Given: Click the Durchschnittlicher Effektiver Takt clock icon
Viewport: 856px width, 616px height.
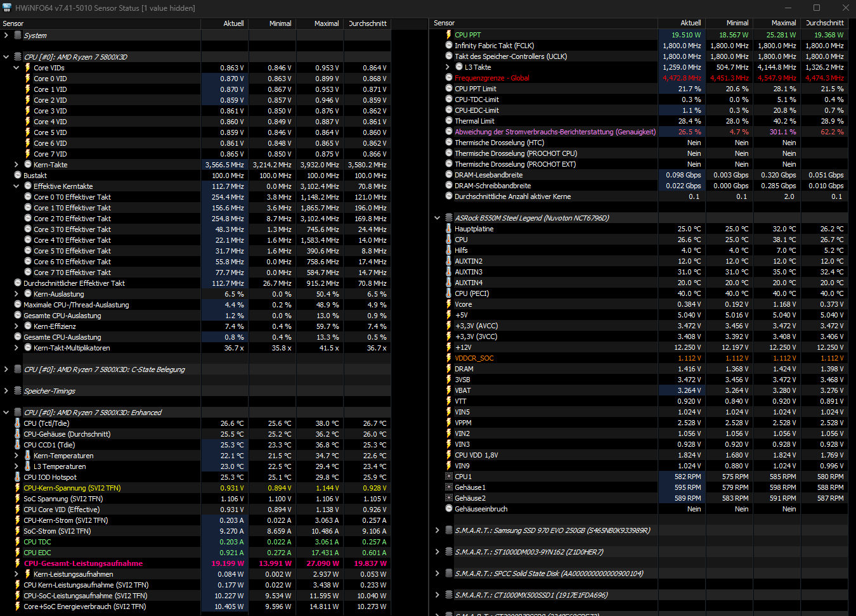Looking at the screenshot, I should coord(18,283).
